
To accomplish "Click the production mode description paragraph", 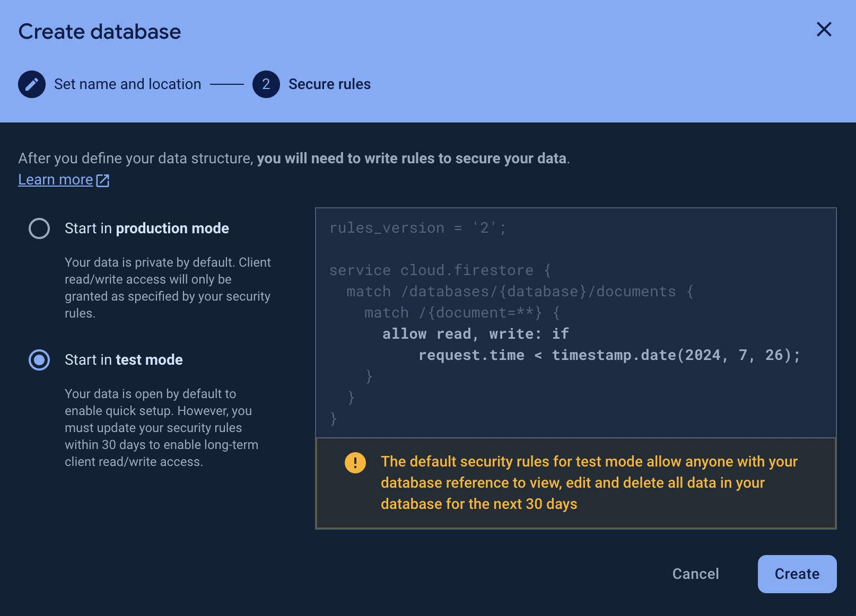I will 168,288.
